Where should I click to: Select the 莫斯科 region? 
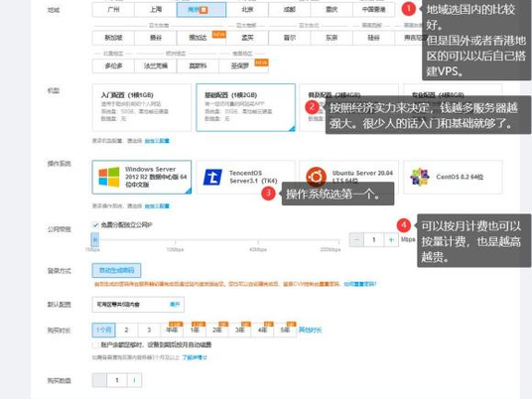[x=198, y=66]
